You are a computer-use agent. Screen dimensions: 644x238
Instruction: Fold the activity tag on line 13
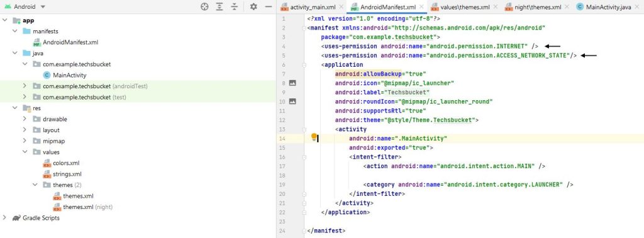pos(304,129)
